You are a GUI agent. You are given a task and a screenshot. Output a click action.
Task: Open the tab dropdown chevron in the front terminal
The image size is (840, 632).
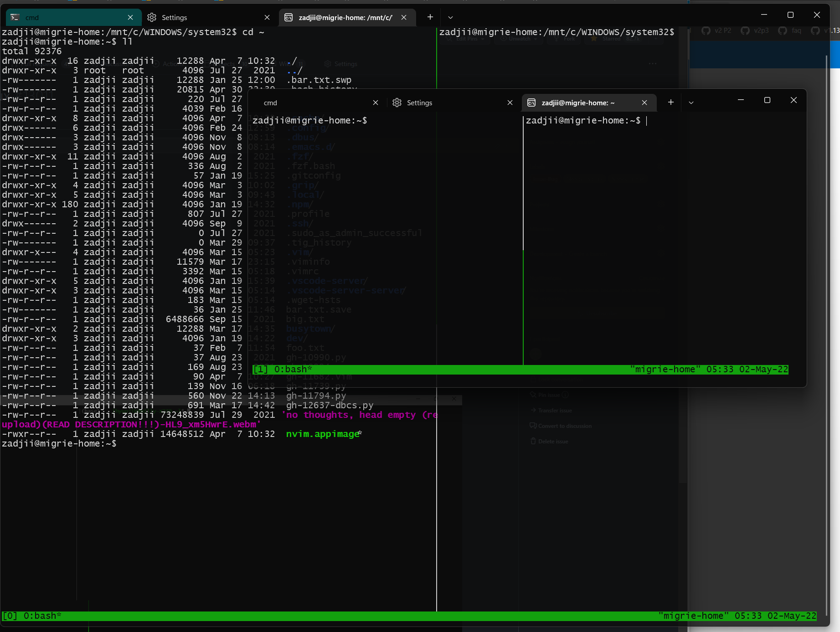click(691, 103)
